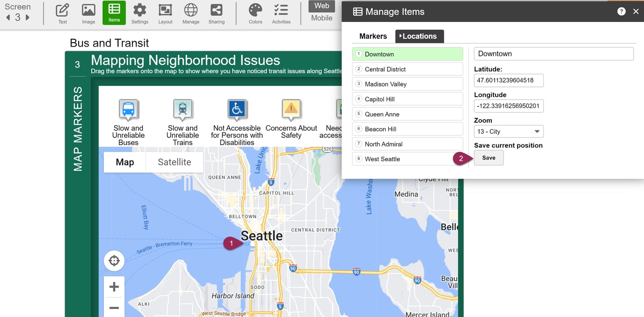Open the Image tool in toolbar

click(88, 14)
